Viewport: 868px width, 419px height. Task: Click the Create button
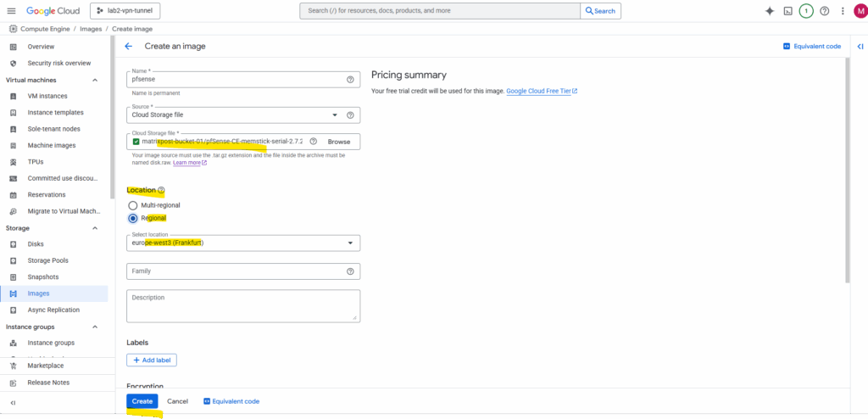[x=142, y=401]
